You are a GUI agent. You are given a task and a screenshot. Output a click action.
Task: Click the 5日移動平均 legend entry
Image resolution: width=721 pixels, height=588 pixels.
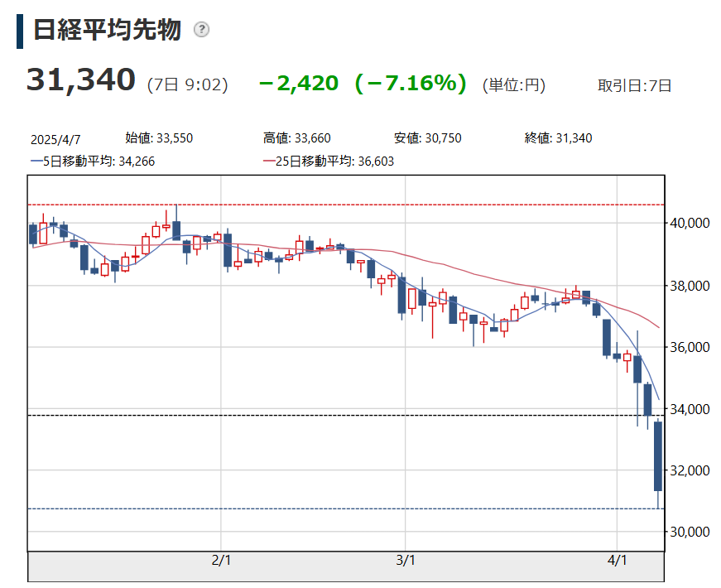point(93,161)
